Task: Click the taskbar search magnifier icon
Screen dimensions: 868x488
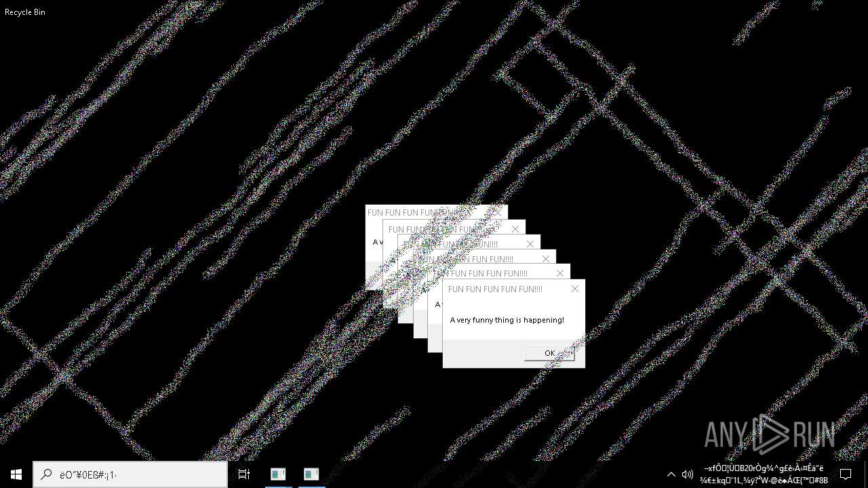Action: (46, 474)
